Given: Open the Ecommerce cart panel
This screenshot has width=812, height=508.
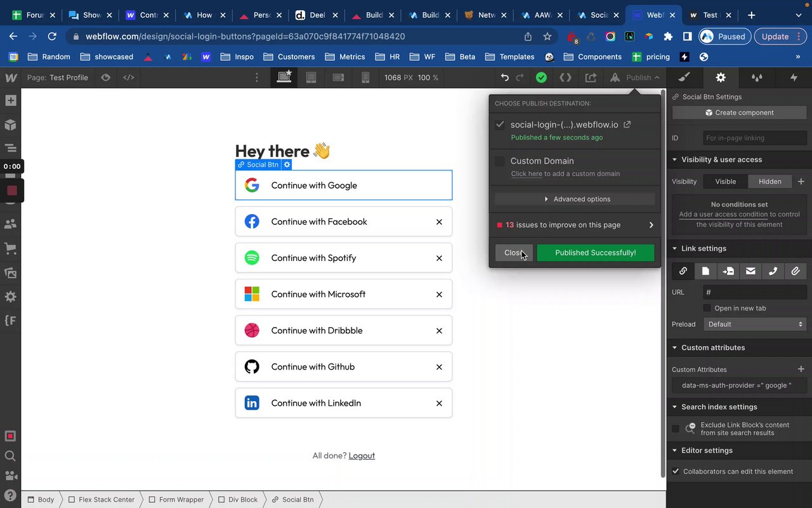Looking at the screenshot, I should [10, 248].
